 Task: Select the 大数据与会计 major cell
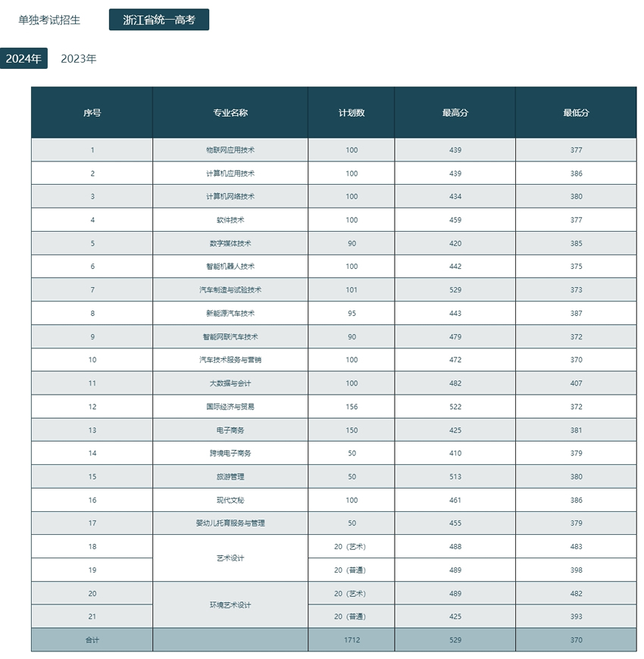pos(230,383)
